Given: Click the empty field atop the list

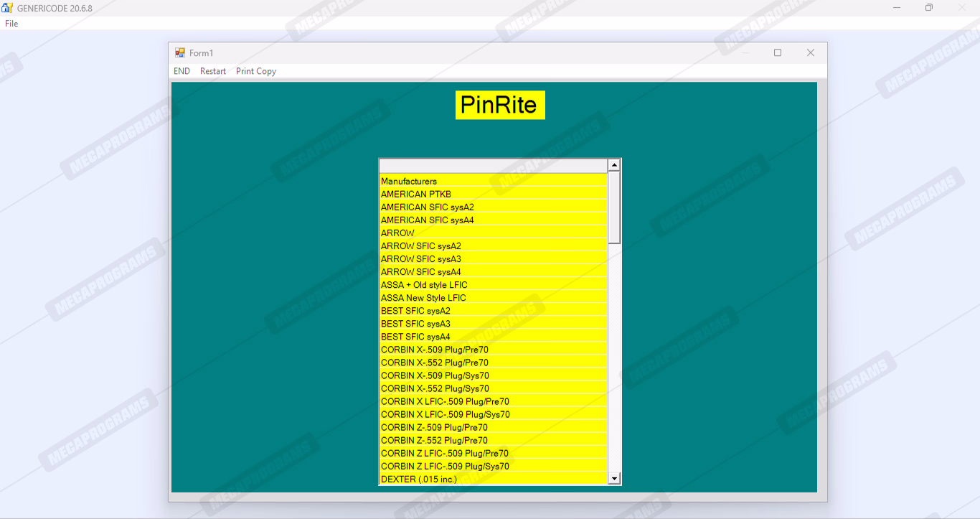Looking at the screenshot, I should coord(493,166).
